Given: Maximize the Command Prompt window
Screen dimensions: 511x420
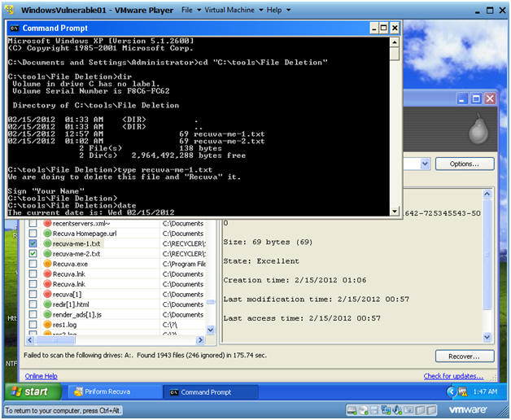Looking at the screenshot, I should (384, 28).
